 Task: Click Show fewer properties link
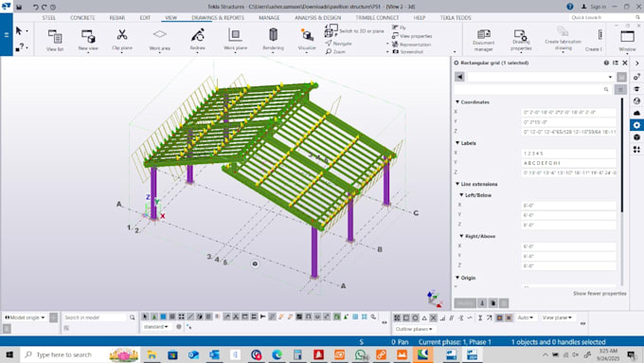pos(599,293)
